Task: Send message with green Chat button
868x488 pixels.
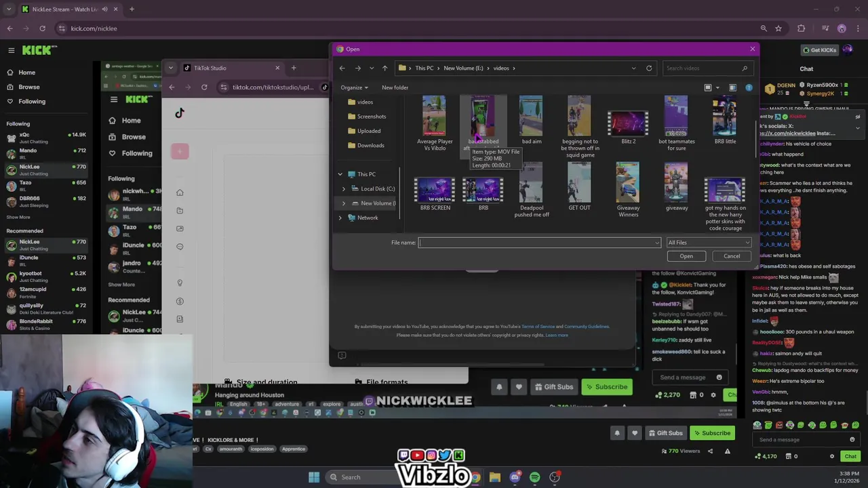Action: 850,456
